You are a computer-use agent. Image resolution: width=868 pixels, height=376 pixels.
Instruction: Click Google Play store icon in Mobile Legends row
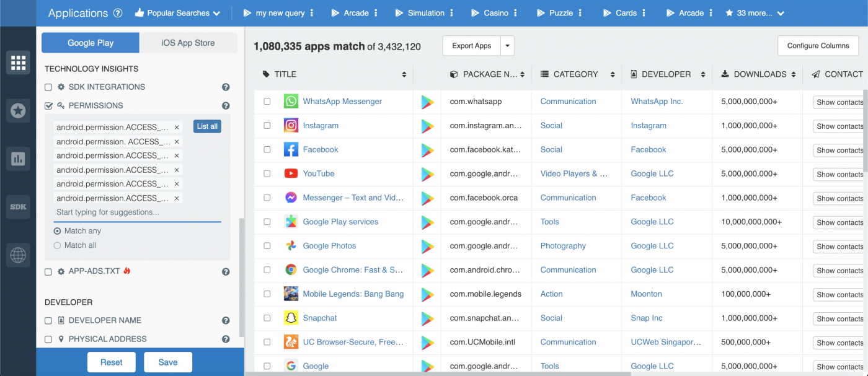427,294
